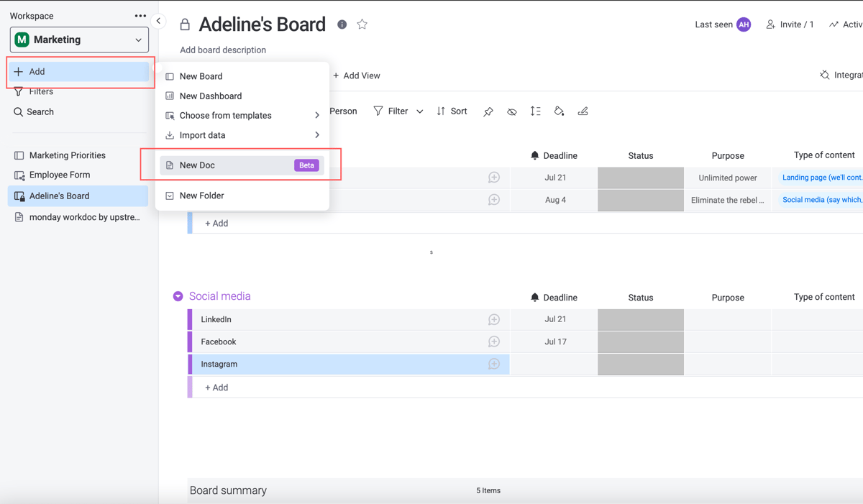This screenshot has width=863, height=504.
Task: Click the conditional coloring brush icon
Action: click(583, 111)
